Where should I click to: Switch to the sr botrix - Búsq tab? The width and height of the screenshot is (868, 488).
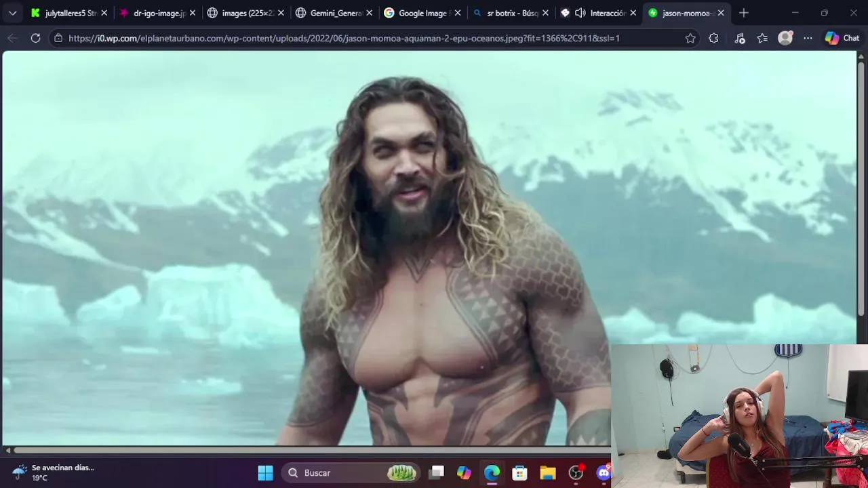coord(509,13)
